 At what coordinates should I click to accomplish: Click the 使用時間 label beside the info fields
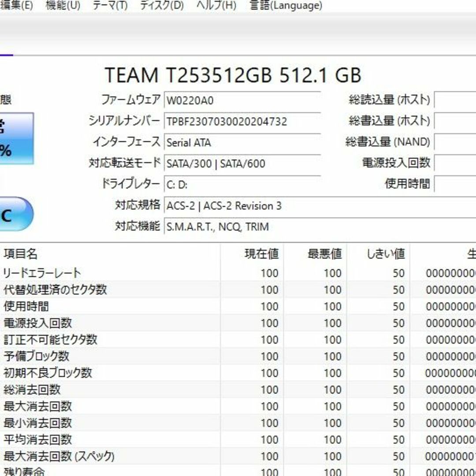(x=408, y=184)
